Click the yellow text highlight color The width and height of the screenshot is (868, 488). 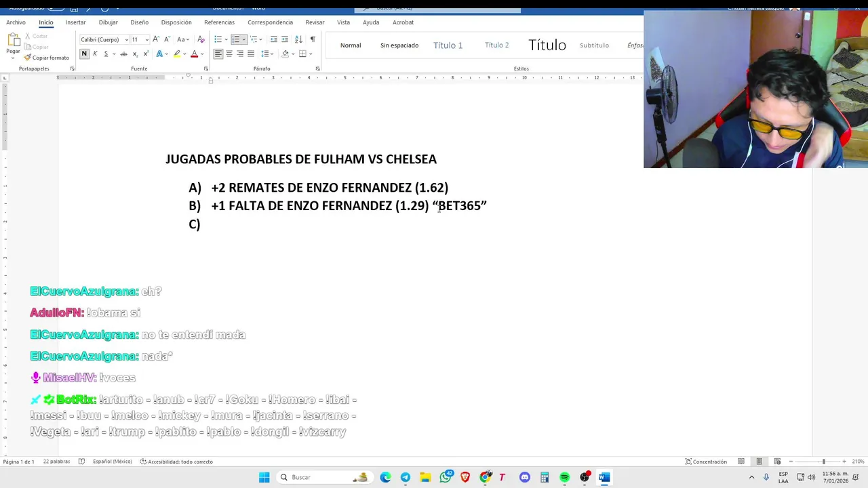click(x=177, y=54)
